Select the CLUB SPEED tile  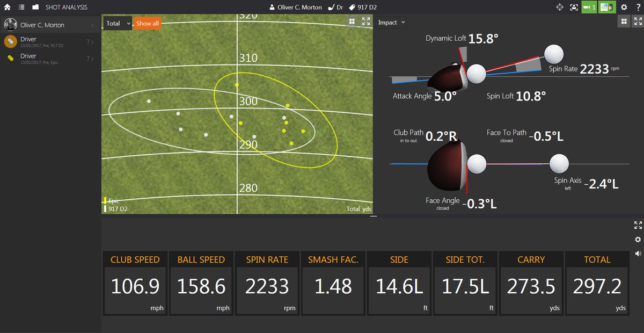pos(135,283)
